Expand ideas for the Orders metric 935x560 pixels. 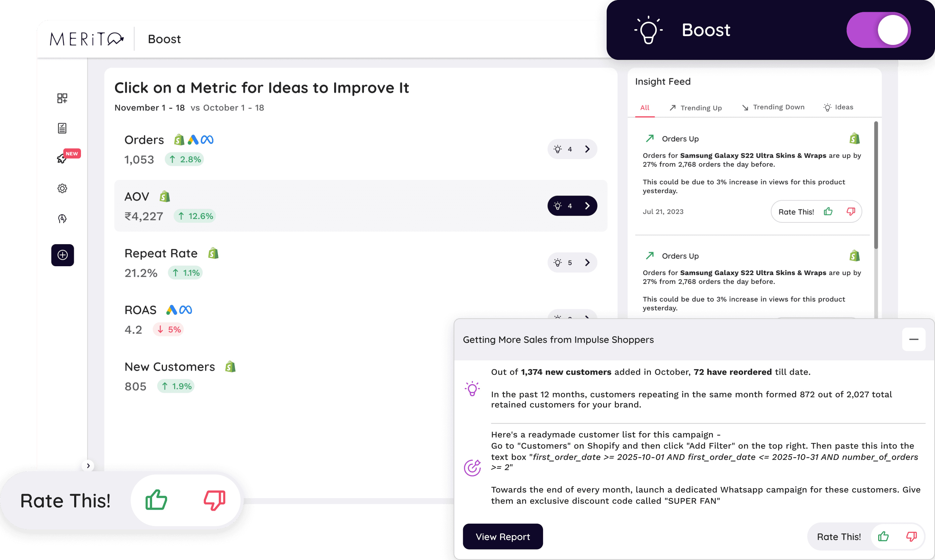(x=572, y=149)
